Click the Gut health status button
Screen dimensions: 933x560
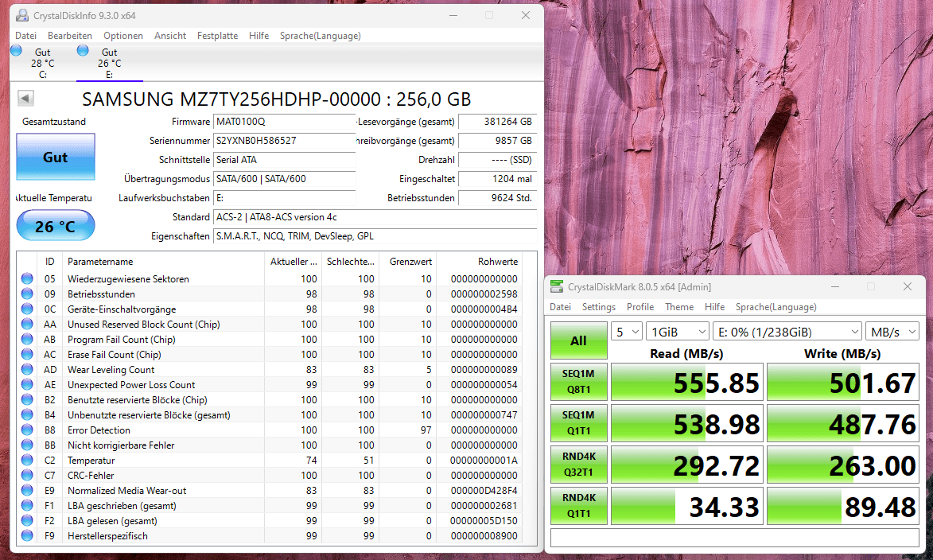[x=56, y=157]
